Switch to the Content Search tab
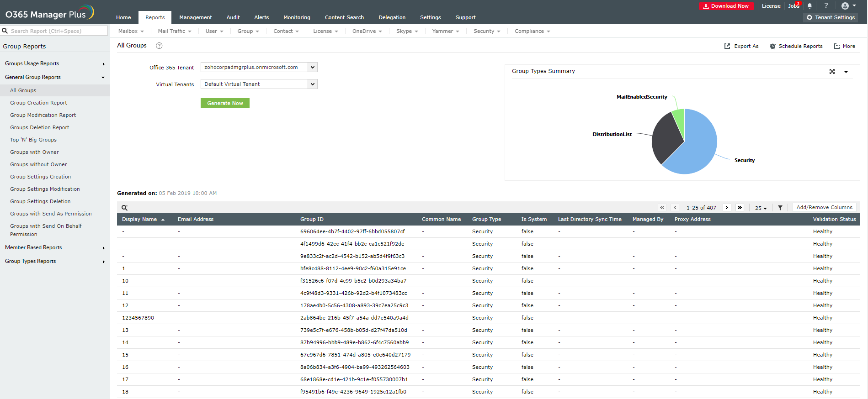Image resolution: width=868 pixels, height=399 pixels. [x=344, y=17]
